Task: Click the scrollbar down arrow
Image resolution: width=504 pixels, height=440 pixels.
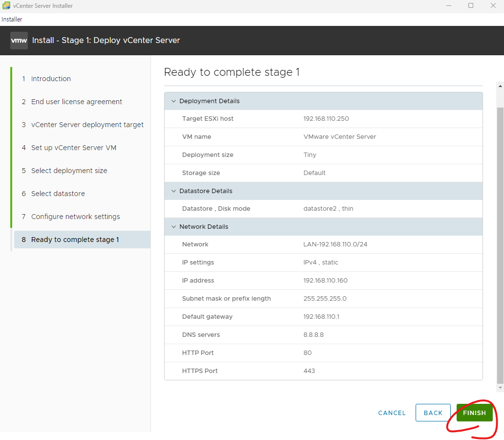Action: click(x=500, y=388)
